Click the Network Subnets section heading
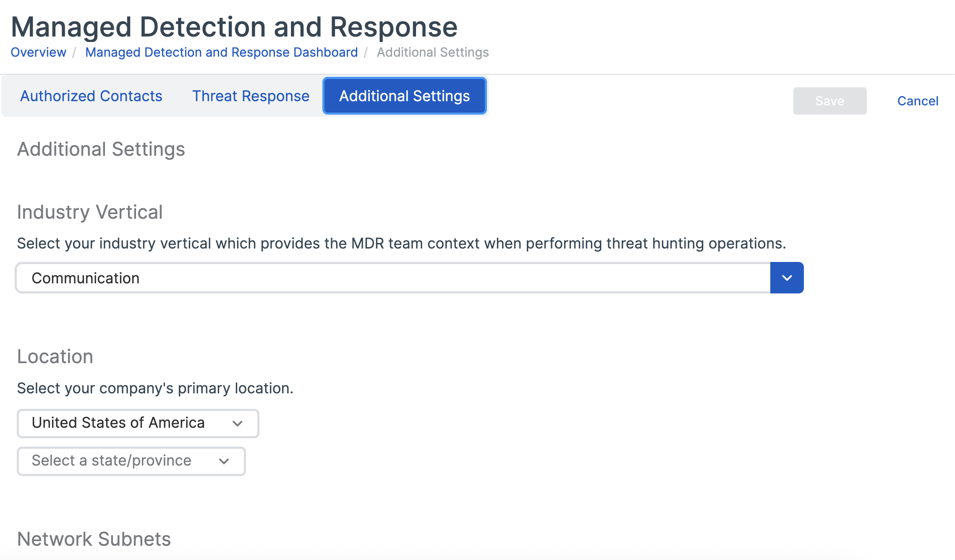955x560 pixels. 94,539
